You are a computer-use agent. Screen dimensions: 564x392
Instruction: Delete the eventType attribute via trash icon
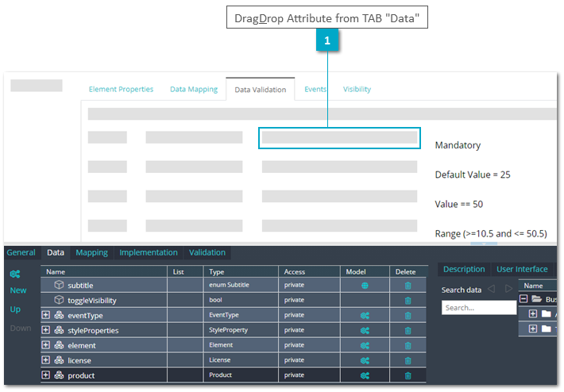click(408, 316)
